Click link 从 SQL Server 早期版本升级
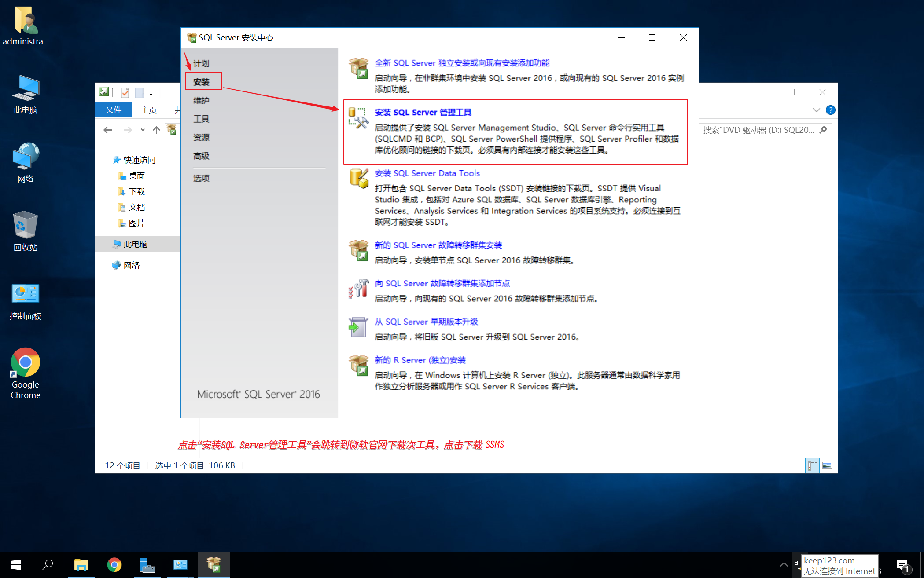 (x=426, y=322)
